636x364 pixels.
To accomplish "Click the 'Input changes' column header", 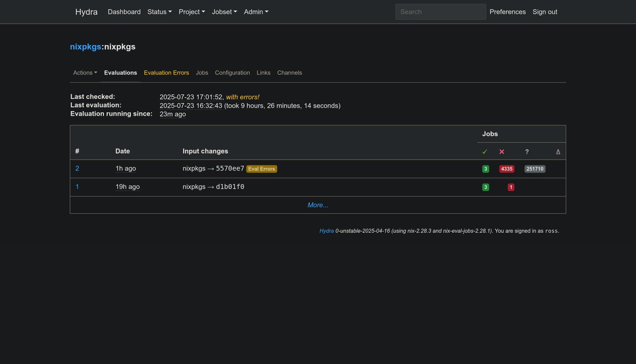I will tap(206, 151).
